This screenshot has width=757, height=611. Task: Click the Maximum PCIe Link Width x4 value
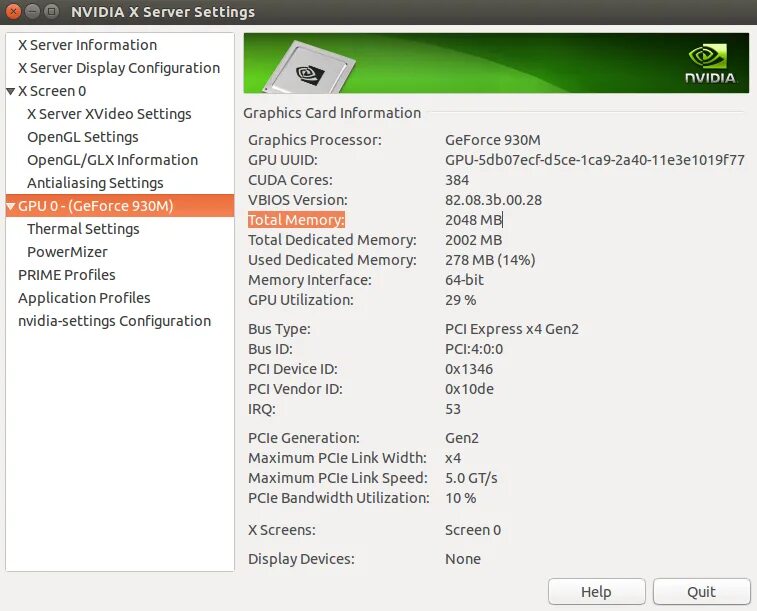[x=453, y=458]
